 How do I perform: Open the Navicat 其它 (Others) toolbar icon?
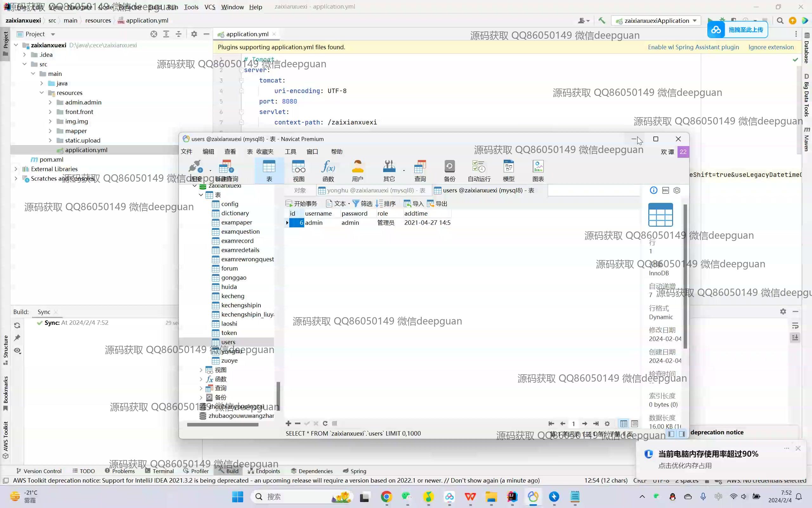pyautogui.click(x=389, y=171)
